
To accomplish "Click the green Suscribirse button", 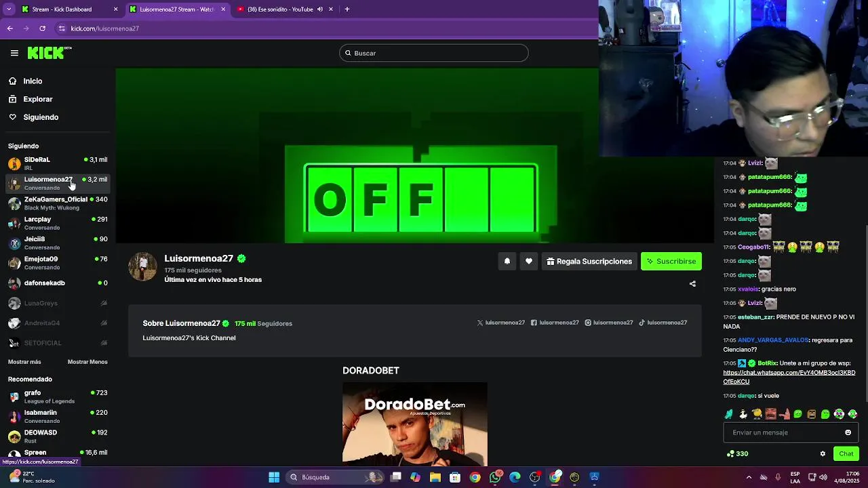I will click(x=671, y=261).
